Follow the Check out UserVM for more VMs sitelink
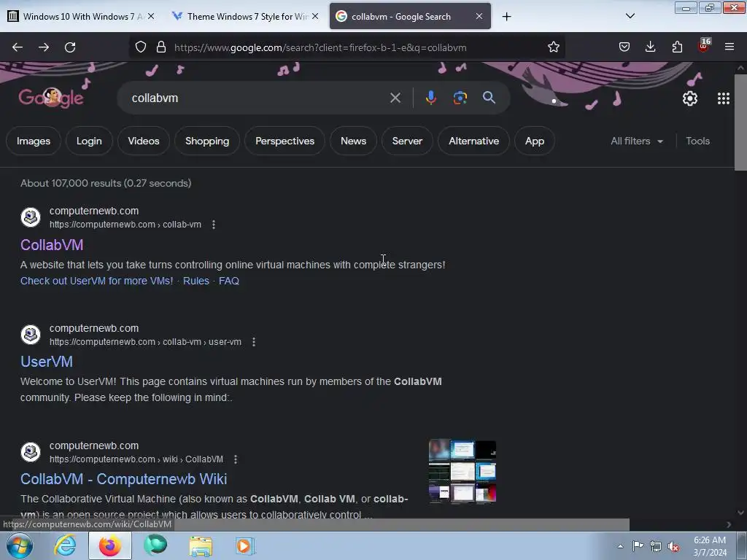This screenshot has width=747, height=560. point(97,281)
